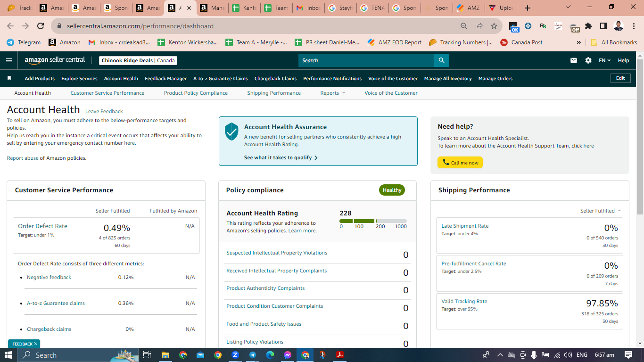
Task: Open the EN language dropdown
Action: click(x=604, y=60)
